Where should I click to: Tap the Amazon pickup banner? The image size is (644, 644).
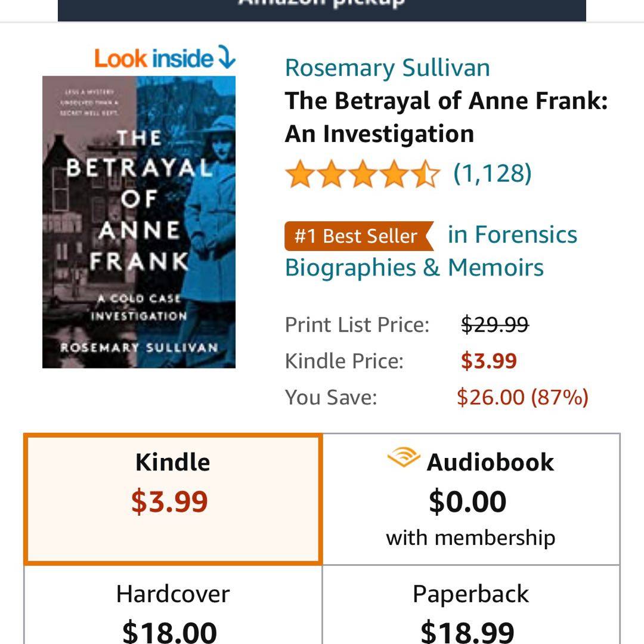pos(322,10)
